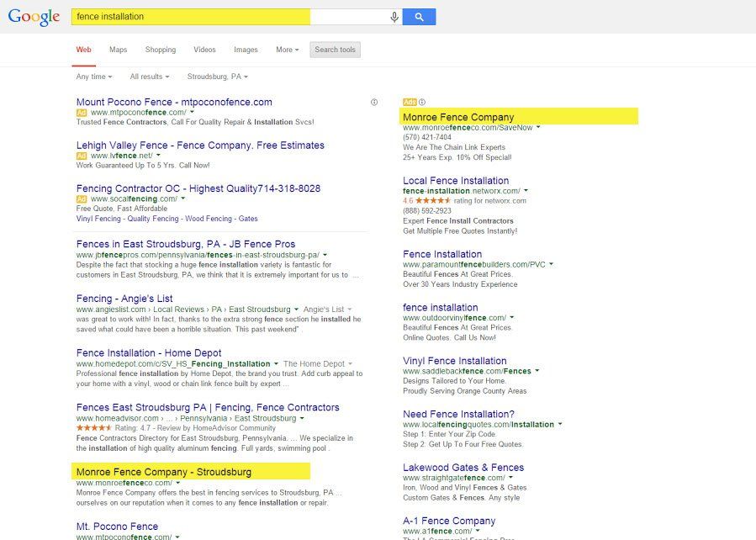Open Vinyl Fence Installation ad
Viewport: 756px width, 540px height.
click(455, 361)
